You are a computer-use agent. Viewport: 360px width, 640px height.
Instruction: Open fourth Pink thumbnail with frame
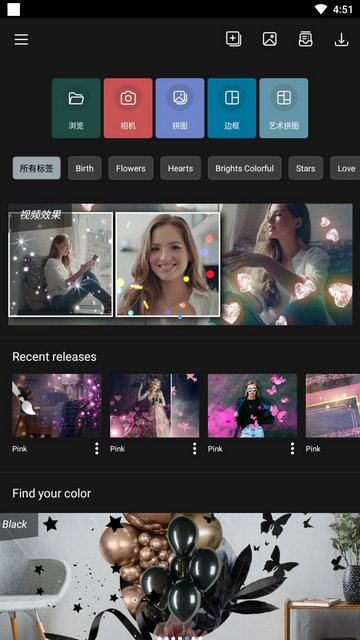tap(333, 406)
